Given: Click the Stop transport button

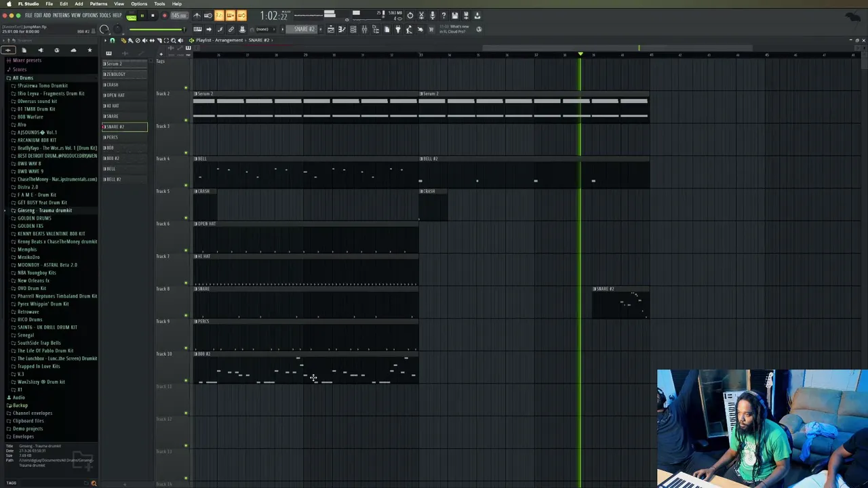Looking at the screenshot, I should pos(153,16).
